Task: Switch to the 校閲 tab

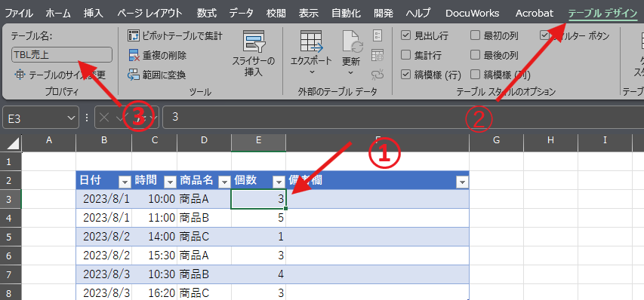Action: [x=276, y=13]
